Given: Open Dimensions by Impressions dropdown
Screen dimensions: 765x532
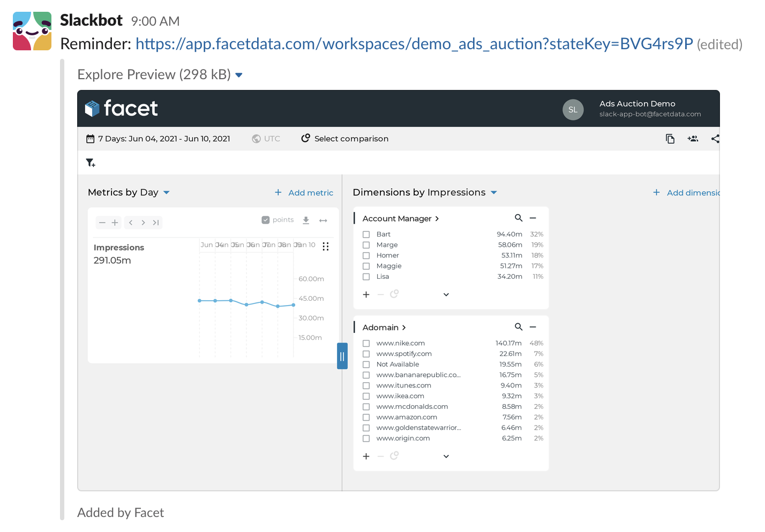Looking at the screenshot, I should (x=494, y=193).
